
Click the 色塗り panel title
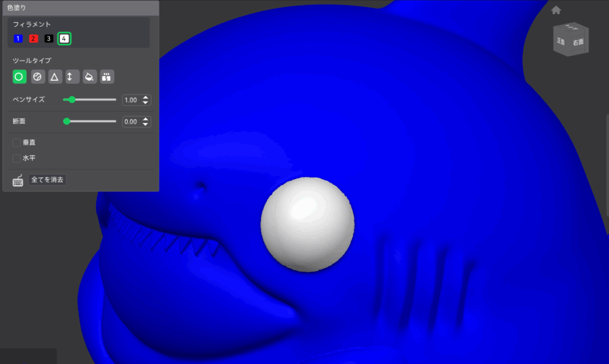tap(16, 8)
